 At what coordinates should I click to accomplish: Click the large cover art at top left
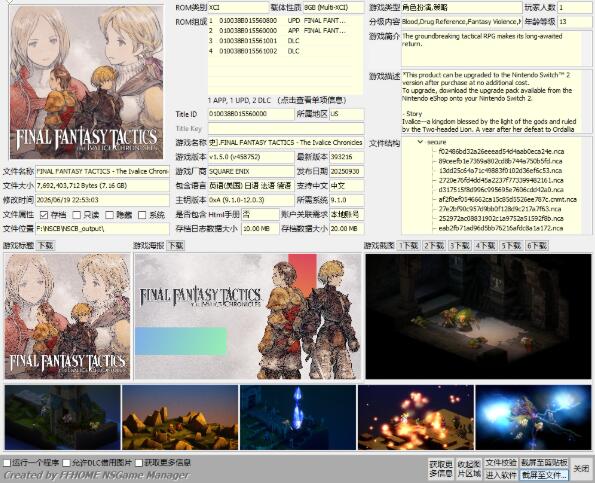tap(87, 82)
